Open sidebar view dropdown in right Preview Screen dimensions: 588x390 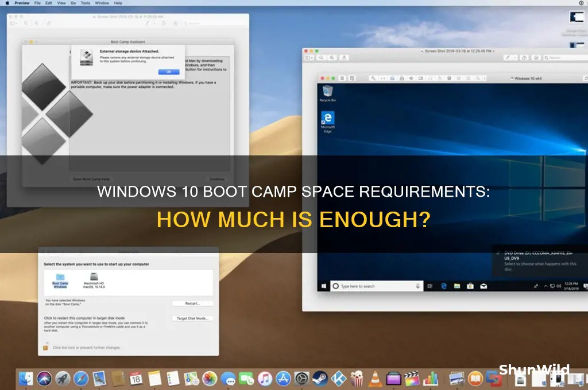point(310,58)
